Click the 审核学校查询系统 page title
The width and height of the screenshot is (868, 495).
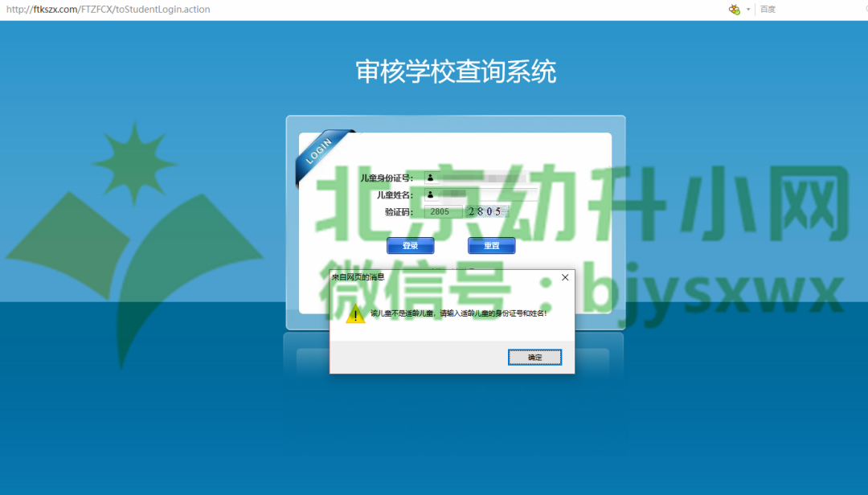click(x=456, y=72)
